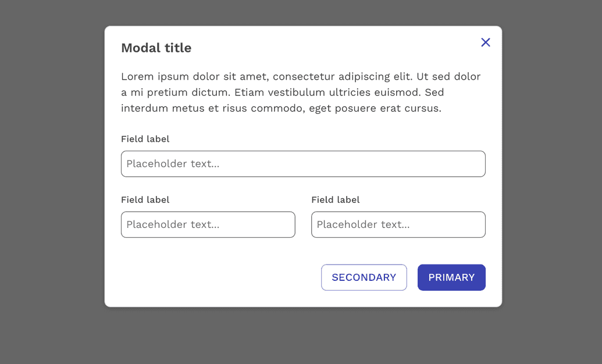The height and width of the screenshot is (364, 602).
Task: Click the paragraph line starting "interdum metus"
Action: [281, 108]
